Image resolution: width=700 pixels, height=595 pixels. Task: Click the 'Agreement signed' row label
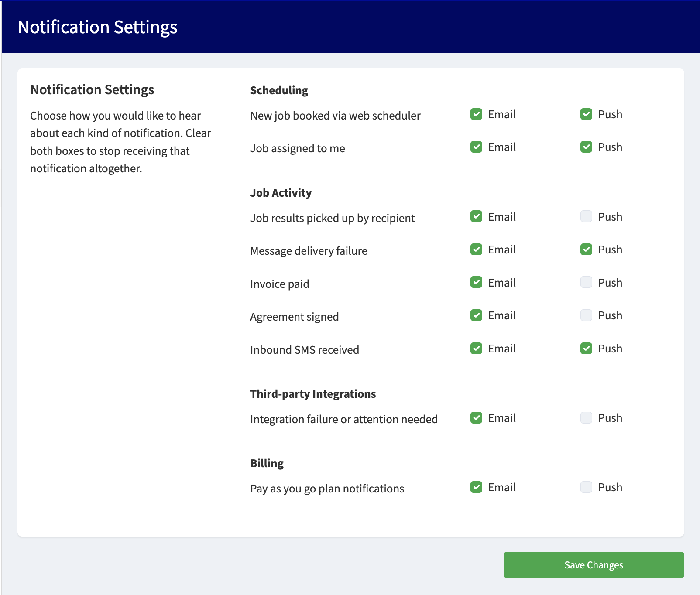(x=295, y=317)
